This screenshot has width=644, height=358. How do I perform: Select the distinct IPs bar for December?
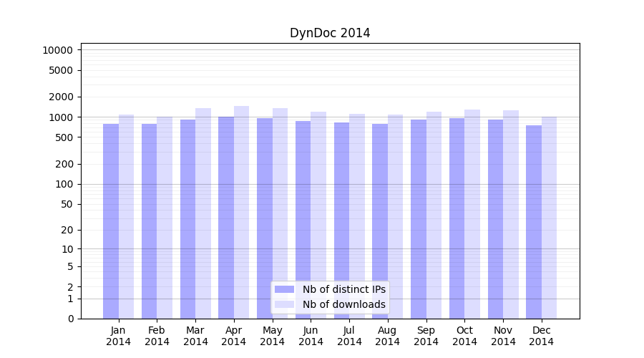pyautogui.click(x=534, y=222)
